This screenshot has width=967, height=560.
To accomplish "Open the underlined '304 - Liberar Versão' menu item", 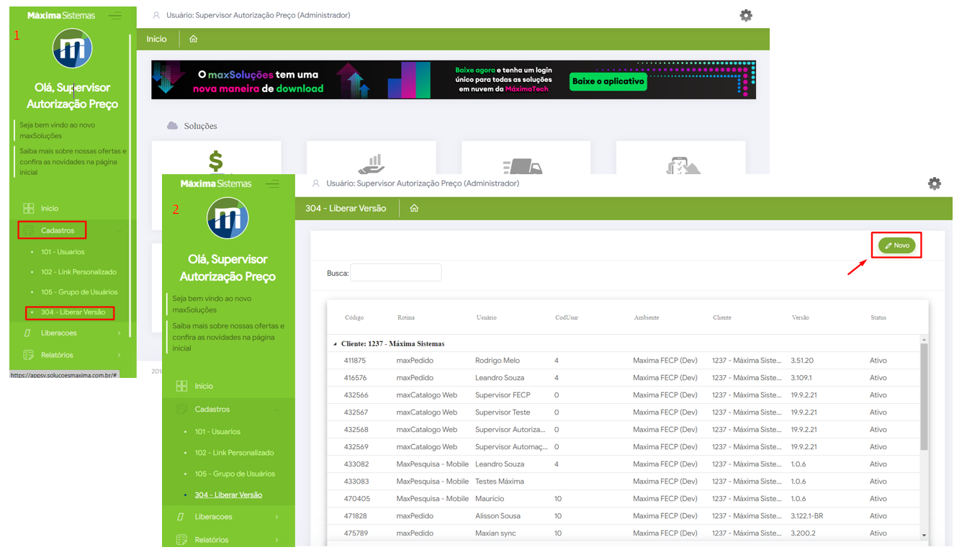I will pos(228,495).
